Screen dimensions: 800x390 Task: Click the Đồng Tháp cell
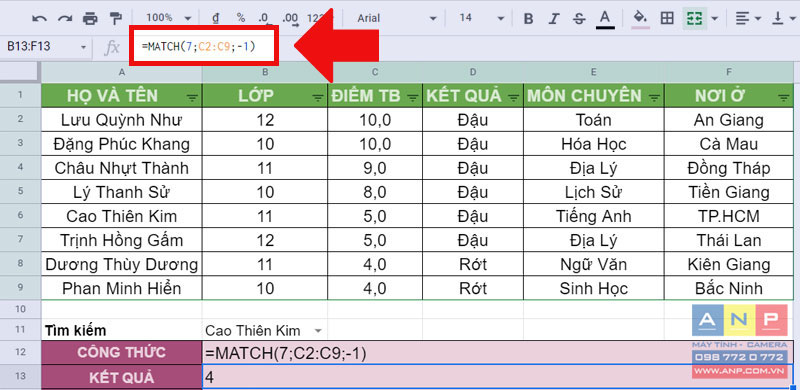[x=729, y=168]
